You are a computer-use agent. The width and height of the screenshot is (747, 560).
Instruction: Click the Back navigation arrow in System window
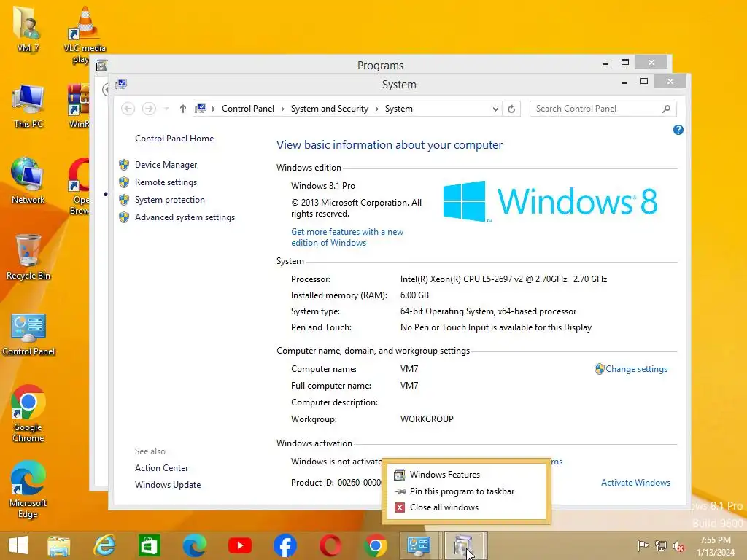[x=128, y=109]
